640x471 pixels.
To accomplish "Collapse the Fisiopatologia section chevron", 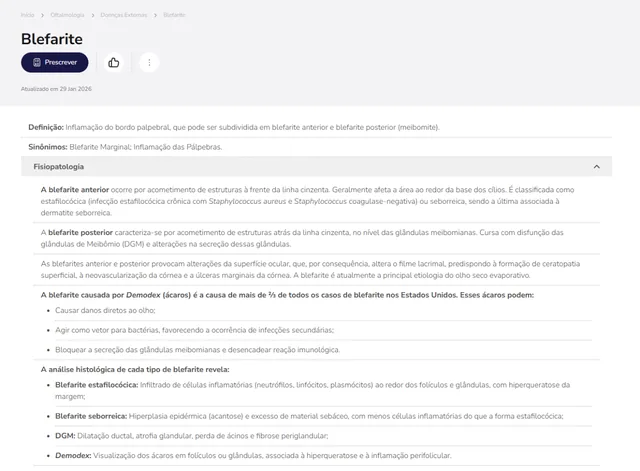I will coord(596,167).
